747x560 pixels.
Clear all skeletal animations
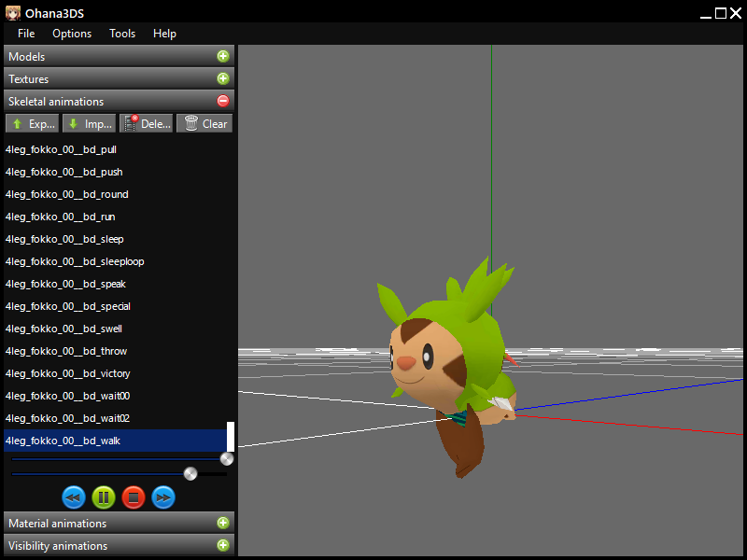point(204,123)
